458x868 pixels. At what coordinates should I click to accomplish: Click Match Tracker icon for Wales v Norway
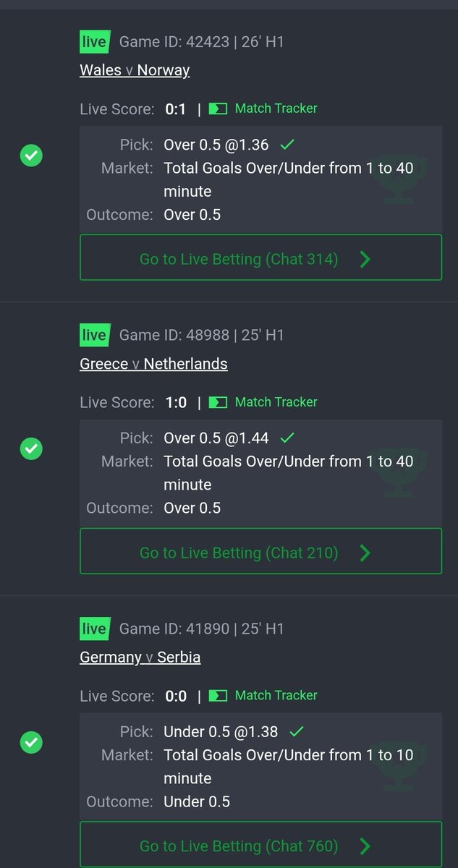218,109
